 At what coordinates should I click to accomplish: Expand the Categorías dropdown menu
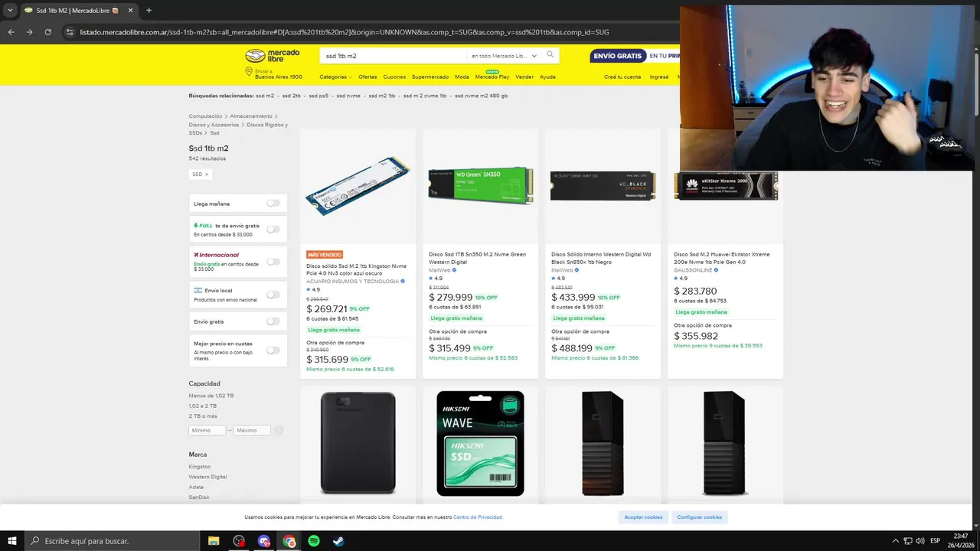pos(335,77)
